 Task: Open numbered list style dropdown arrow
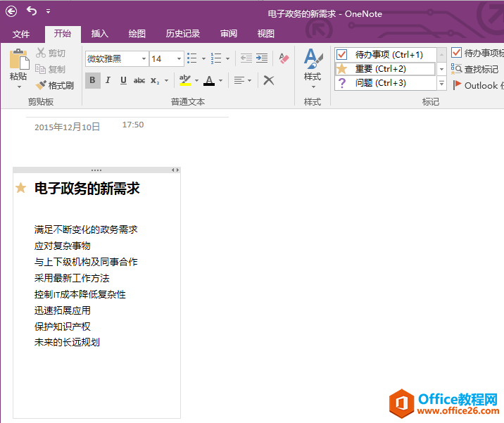coord(227,59)
